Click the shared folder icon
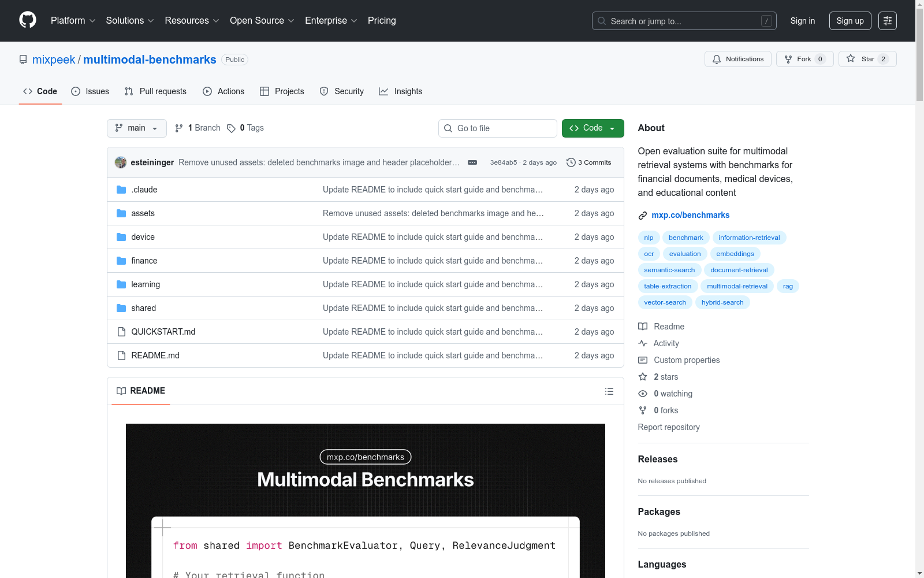Screen dimensions: 924x578 pyautogui.click(x=121, y=308)
